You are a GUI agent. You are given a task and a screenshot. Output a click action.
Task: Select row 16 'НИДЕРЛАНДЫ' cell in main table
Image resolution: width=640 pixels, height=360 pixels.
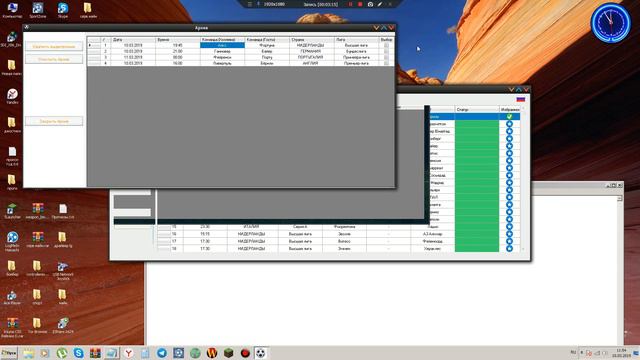251,234
